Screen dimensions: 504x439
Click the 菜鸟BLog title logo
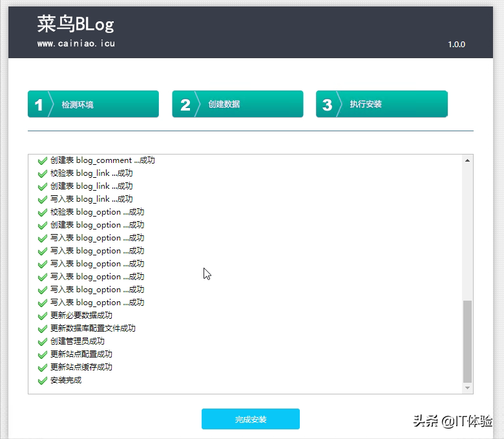[x=76, y=24]
